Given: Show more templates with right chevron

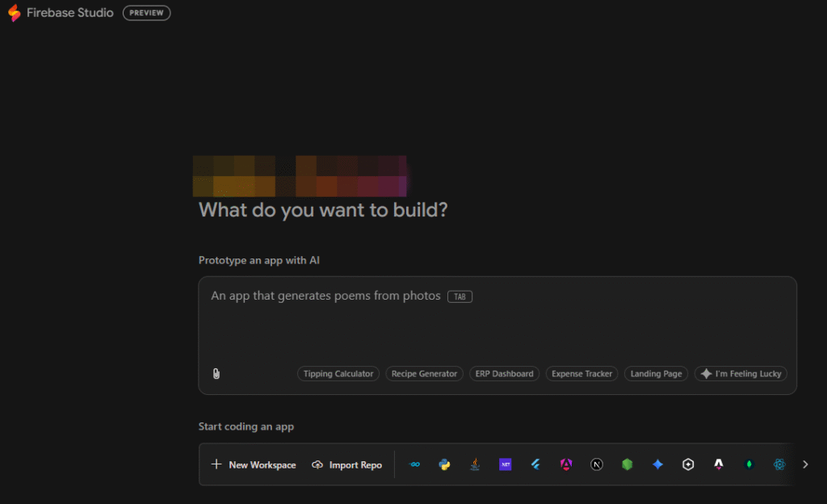Looking at the screenshot, I should (x=805, y=464).
